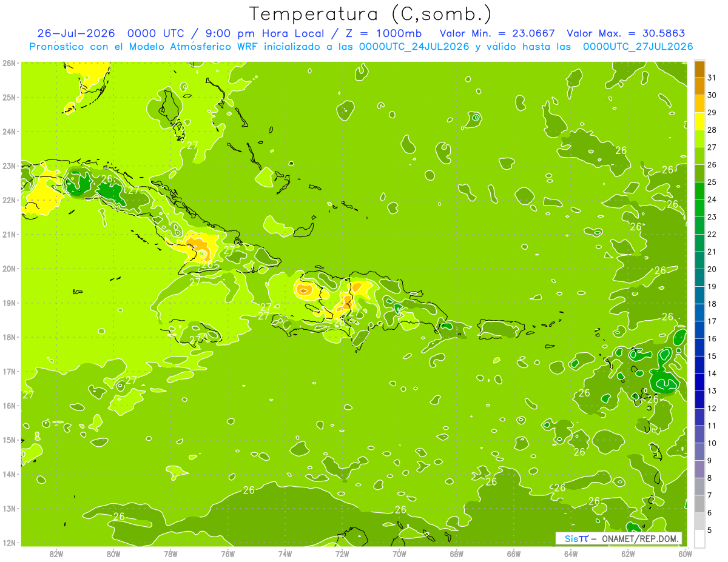Image resolution: width=728 pixels, height=562 pixels.
Task: Click the "66W" longitude axis label
Action: coord(514,554)
